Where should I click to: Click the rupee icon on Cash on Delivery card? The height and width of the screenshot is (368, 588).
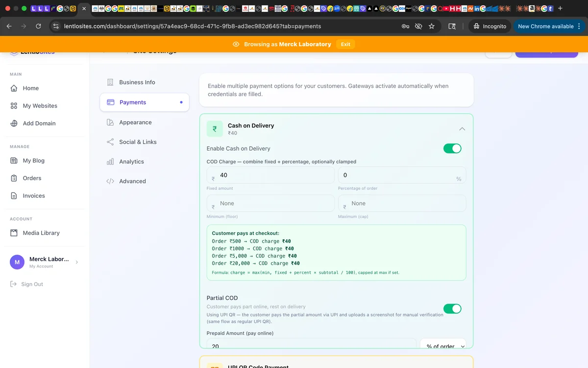click(x=215, y=129)
